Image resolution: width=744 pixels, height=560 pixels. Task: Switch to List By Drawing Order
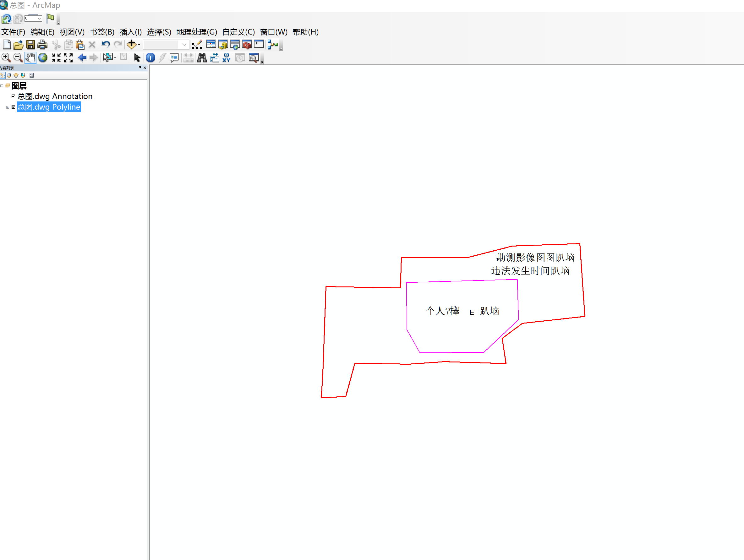[x=3, y=75]
